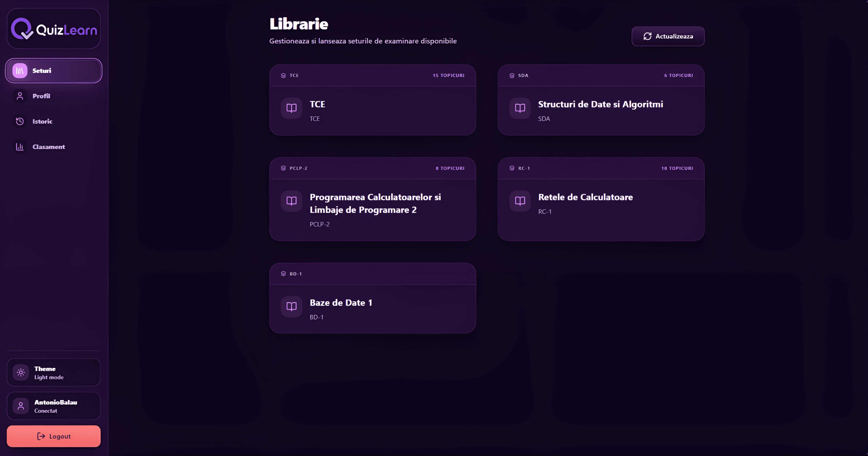Click the book icon on TCE card
The image size is (868, 456).
(x=291, y=108)
